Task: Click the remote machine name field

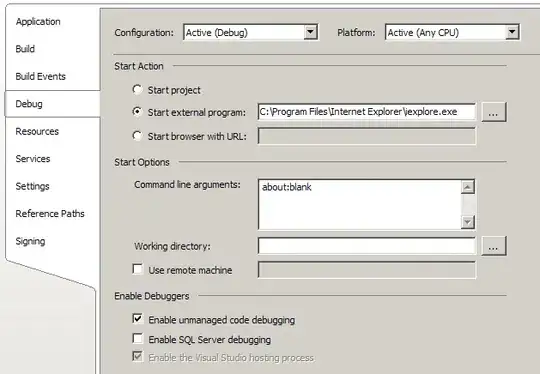Action: (x=367, y=270)
